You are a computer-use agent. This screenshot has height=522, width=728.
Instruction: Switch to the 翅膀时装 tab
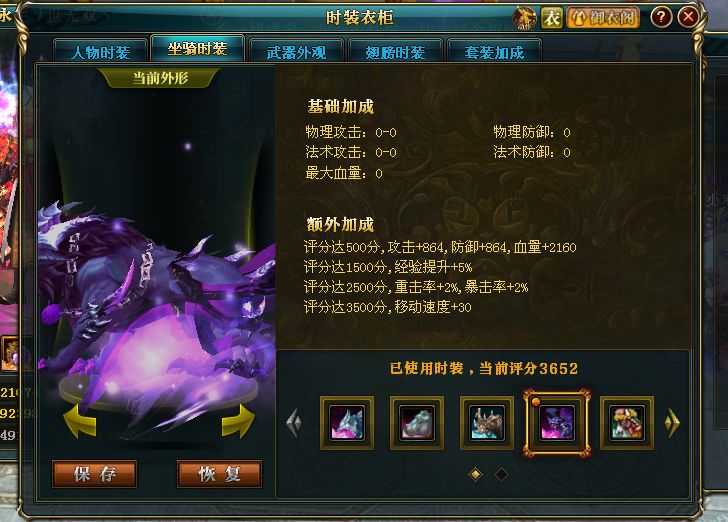(395, 51)
